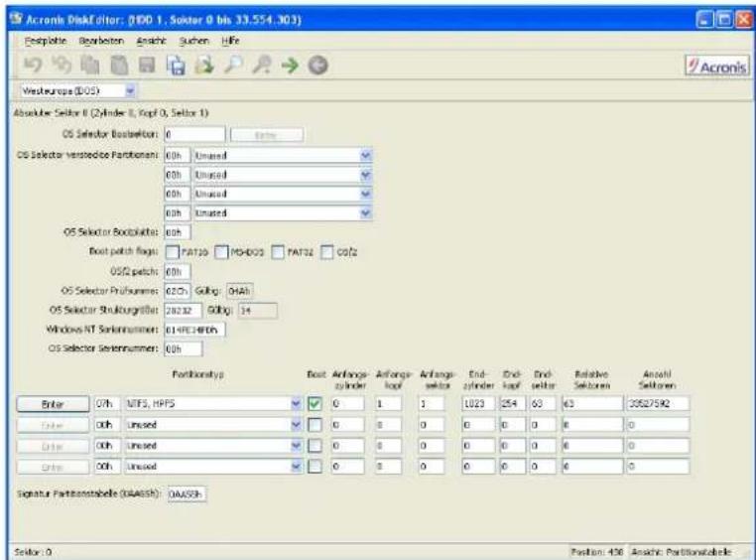Click Anzahl Sektoren field of first row
The image size is (756, 560).
pos(658,404)
